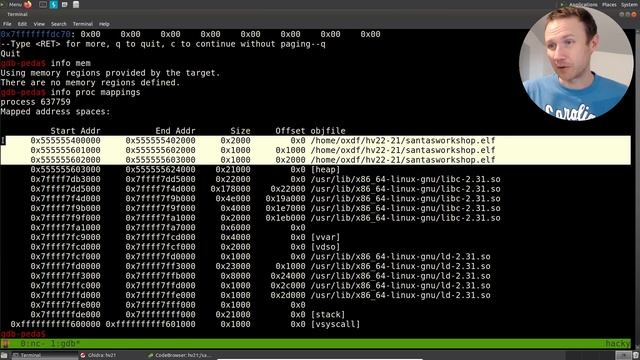Click the [vvar] mapping label
Screen dimensions: 640x360
[325, 238]
